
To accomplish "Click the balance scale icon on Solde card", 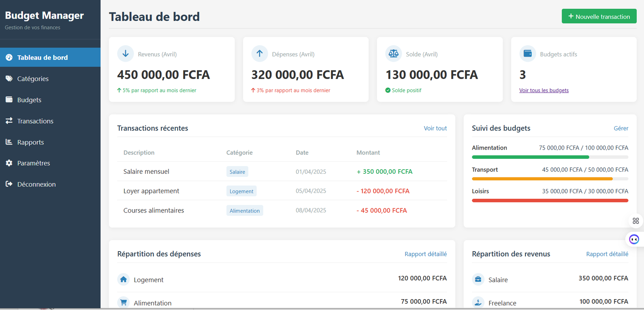I will [x=394, y=54].
